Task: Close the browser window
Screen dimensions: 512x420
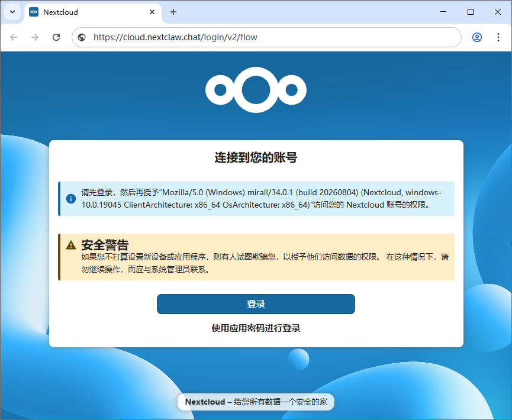Action: (x=498, y=12)
